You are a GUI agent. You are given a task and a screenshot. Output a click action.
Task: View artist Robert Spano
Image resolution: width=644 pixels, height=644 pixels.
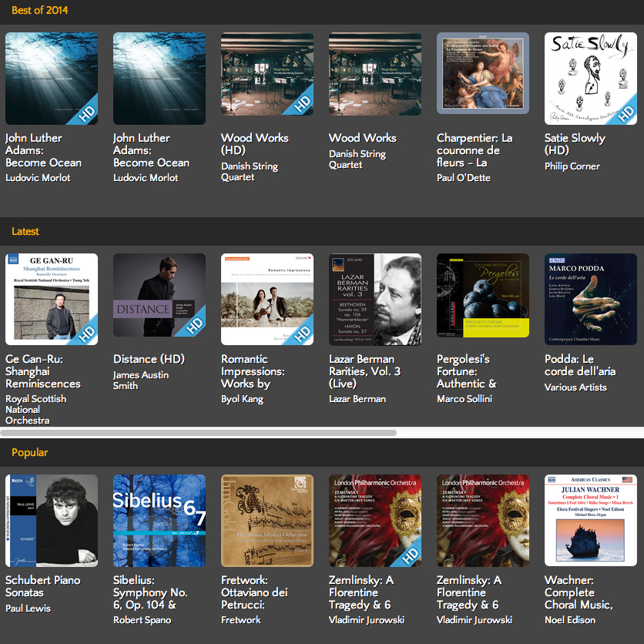point(142,620)
